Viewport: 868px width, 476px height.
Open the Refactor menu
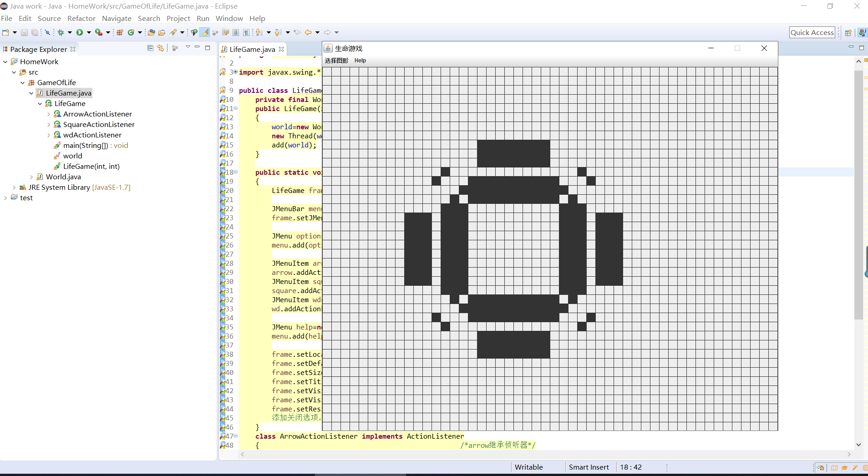[81, 19]
